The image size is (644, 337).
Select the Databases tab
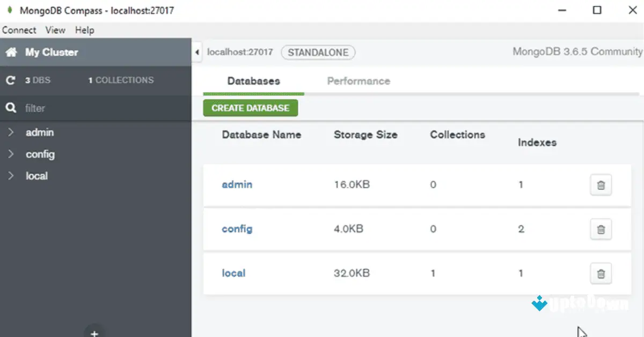point(253,80)
